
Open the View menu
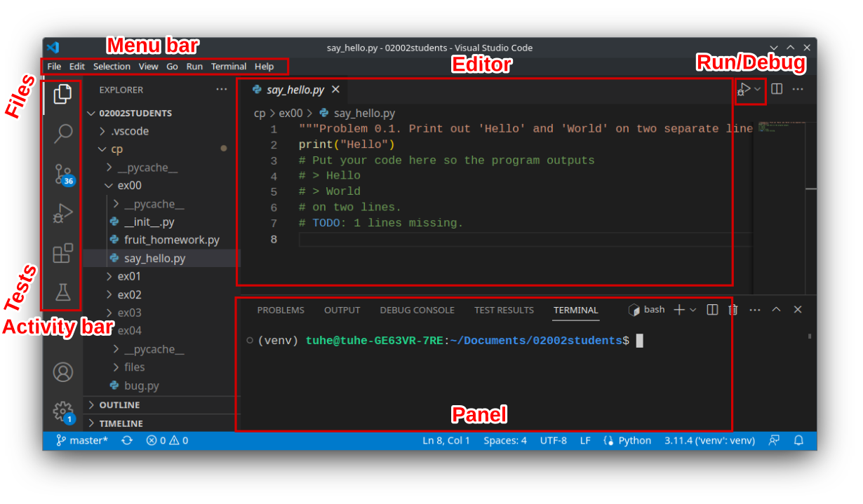(148, 67)
